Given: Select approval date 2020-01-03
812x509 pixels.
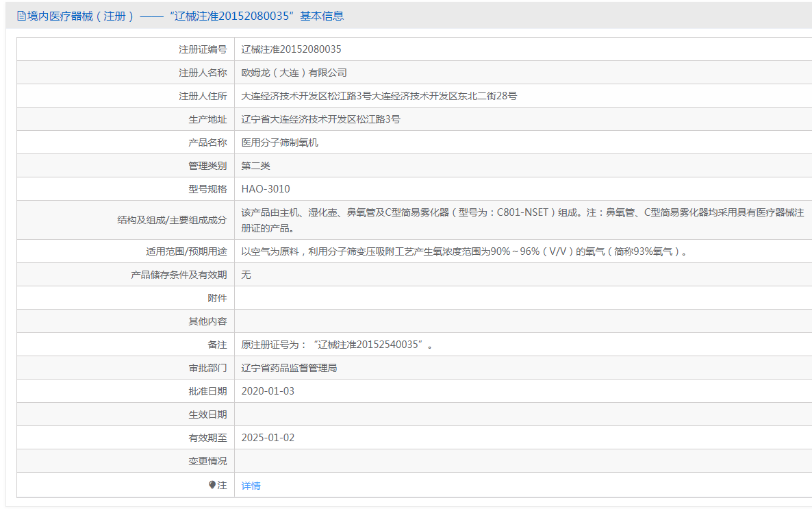Looking at the screenshot, I should pyautogui.click(x=268, y=391).
